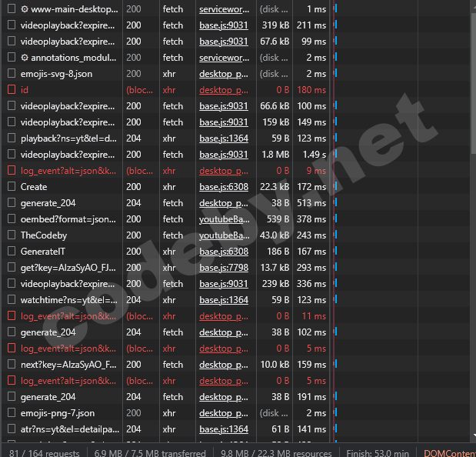Select emojis-png-7.json request
Image resolution: width=476 pixels, height=457 pixels.
(x=58, y=413)
